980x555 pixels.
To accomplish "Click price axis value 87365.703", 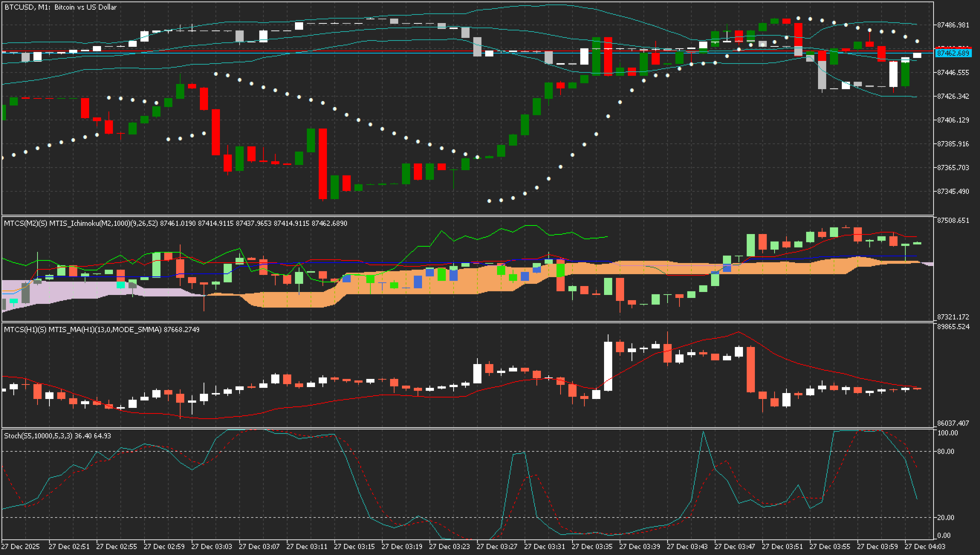I will [953, 168].
